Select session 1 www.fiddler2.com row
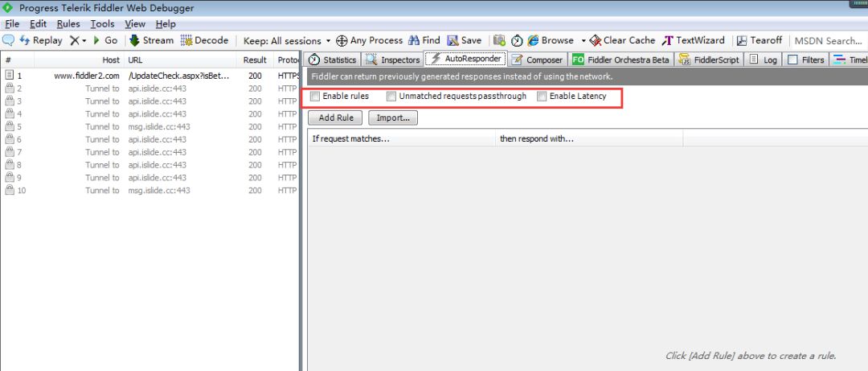Screen dimensions: 868x371 (149, 76)
